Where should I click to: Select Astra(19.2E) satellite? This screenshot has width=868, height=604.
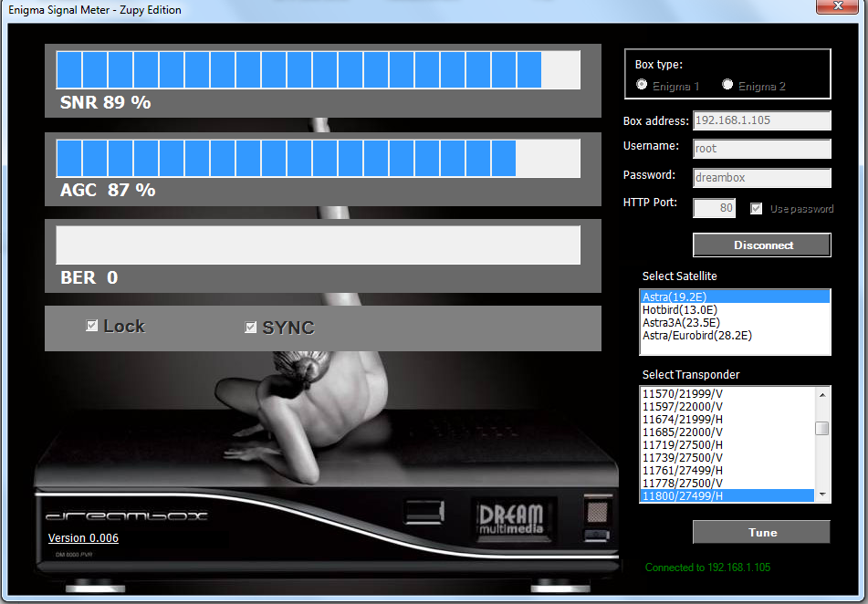735,297
